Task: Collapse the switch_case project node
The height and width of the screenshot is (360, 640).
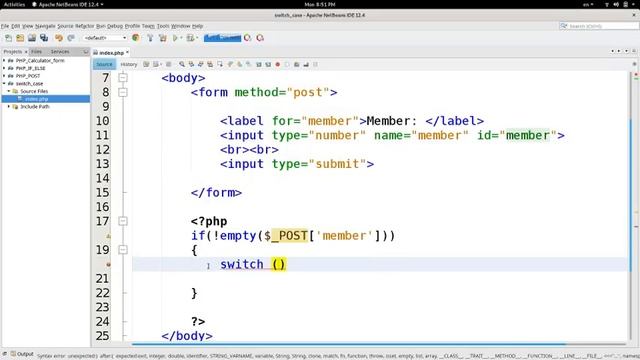Action: (4, 83)
